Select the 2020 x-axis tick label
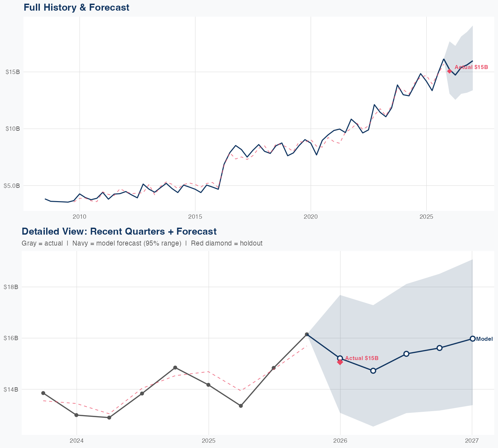This screenshot has width=498, height=448. click(311, 217)
